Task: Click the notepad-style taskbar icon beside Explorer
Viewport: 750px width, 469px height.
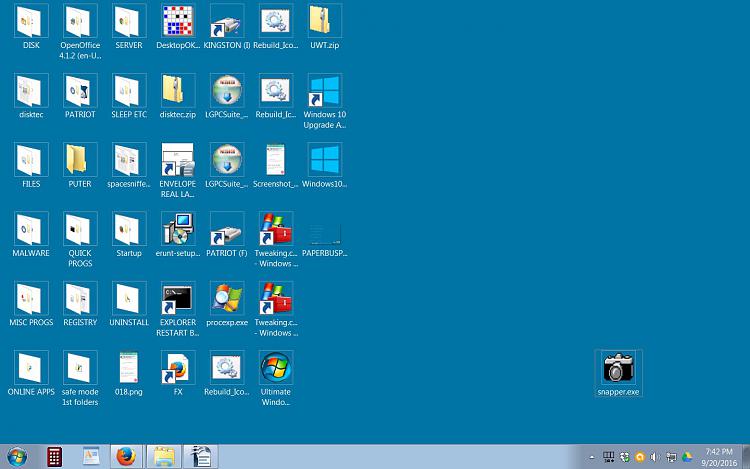Action: point(201,457)
